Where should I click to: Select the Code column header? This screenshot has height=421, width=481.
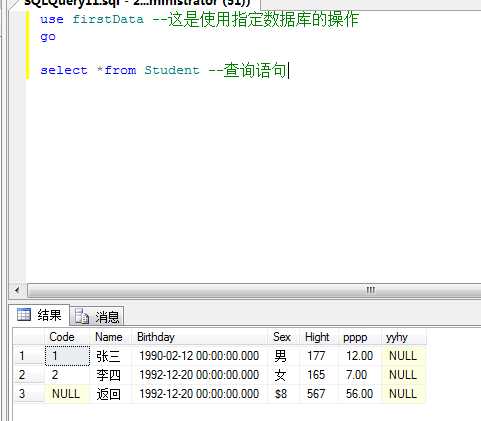[67, 337]
